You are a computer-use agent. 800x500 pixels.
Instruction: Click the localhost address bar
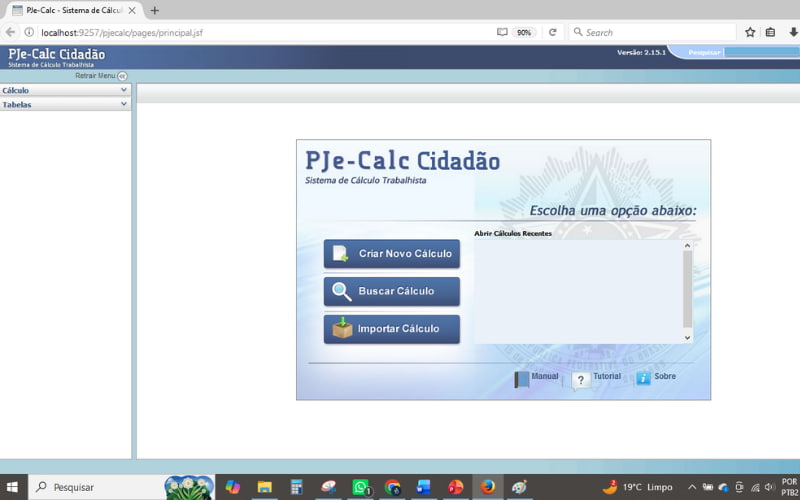[265, 33]
